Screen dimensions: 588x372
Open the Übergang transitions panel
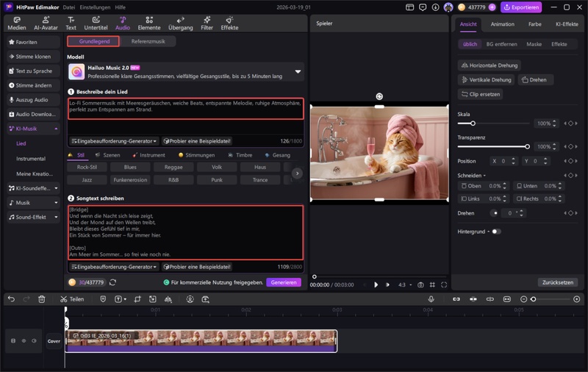pos(180,23)
